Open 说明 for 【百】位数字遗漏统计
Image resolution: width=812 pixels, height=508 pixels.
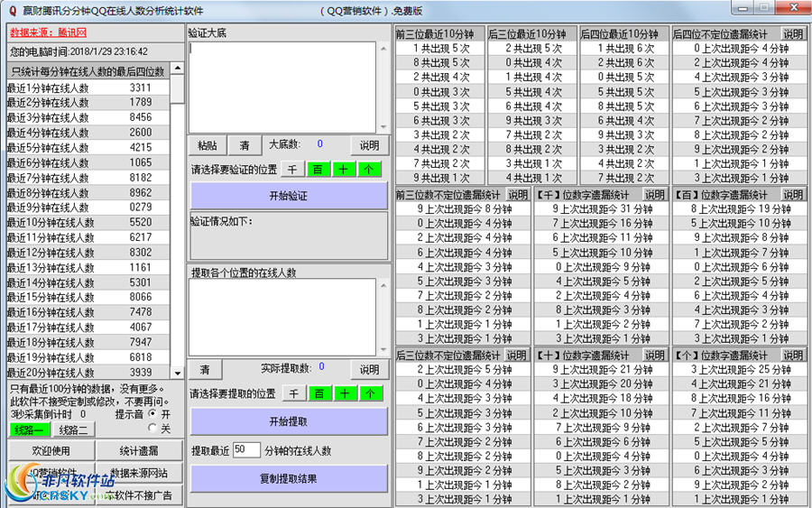coord(793,195)
